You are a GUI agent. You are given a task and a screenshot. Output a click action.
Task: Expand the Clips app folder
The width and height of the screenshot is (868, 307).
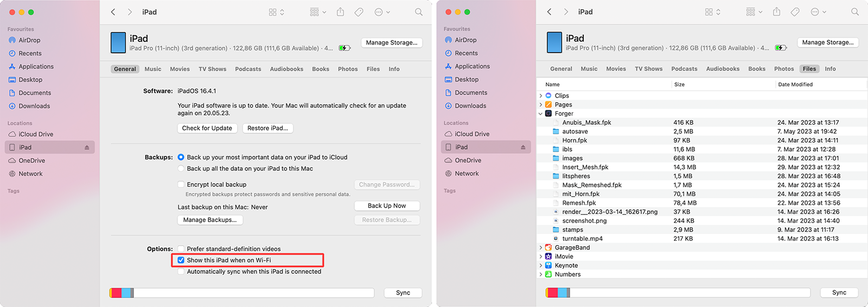541,96
